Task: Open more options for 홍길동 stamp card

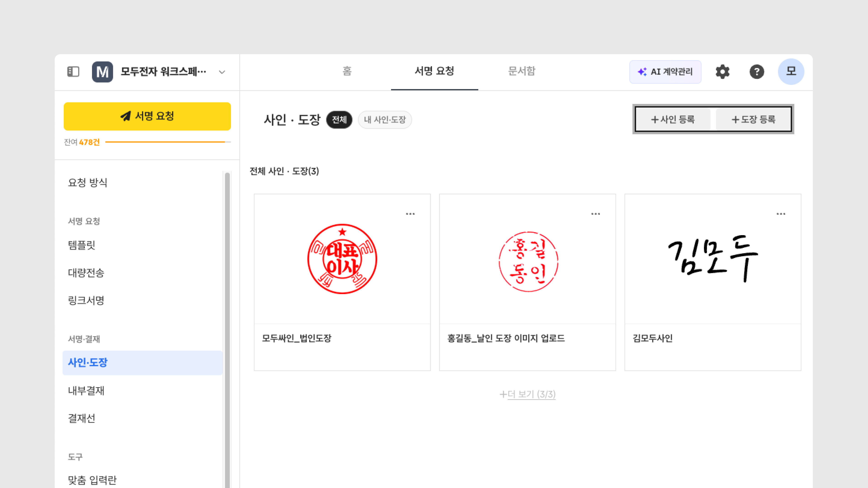Action: 595,214
